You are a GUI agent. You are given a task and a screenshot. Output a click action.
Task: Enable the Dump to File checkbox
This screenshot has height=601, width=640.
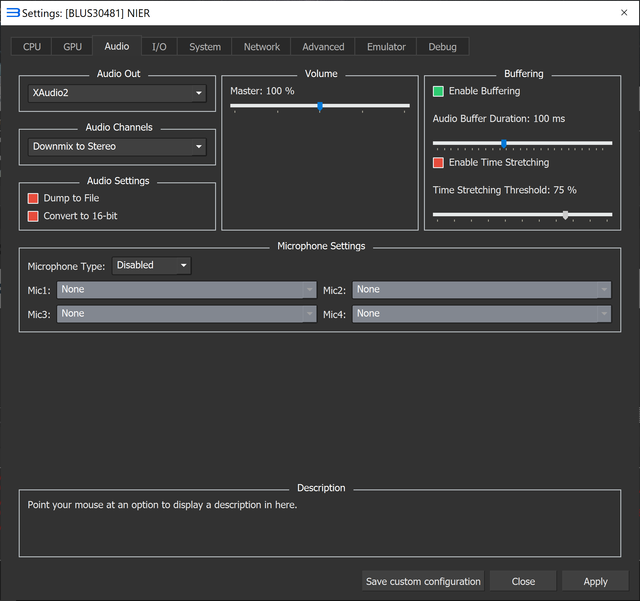33,198
